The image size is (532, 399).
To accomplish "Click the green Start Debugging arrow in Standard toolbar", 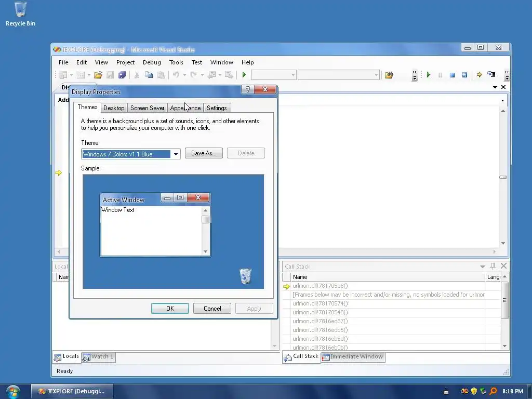I will pyautogui.click(x=244, y=75).
